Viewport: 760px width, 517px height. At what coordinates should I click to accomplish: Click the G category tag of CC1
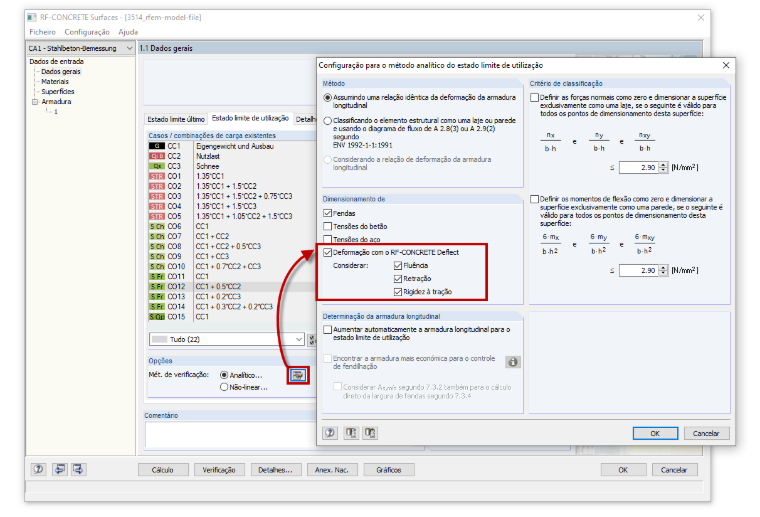pos(157,146)
